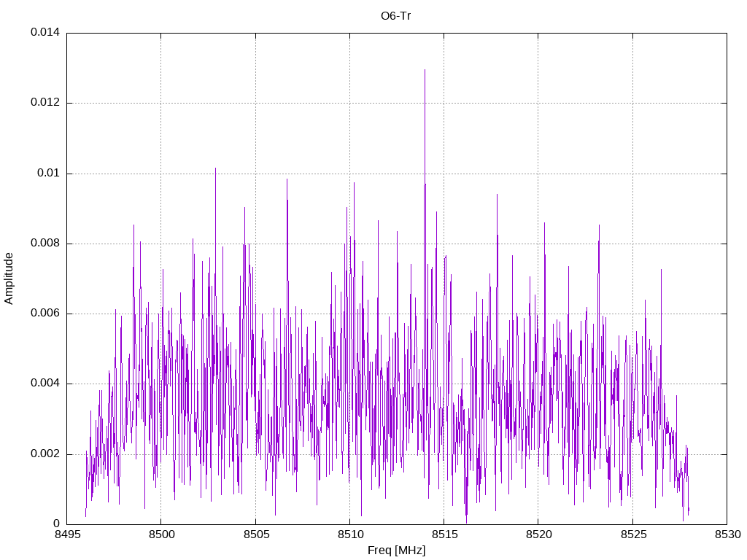
Task: Click x-axis tick label 8530
Action: pos(727,534)
